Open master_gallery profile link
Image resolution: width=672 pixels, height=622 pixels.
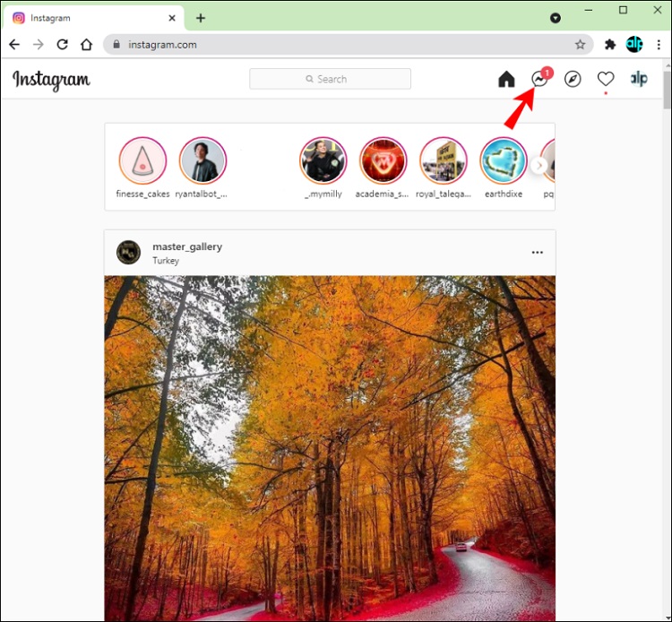click(186, 246)
